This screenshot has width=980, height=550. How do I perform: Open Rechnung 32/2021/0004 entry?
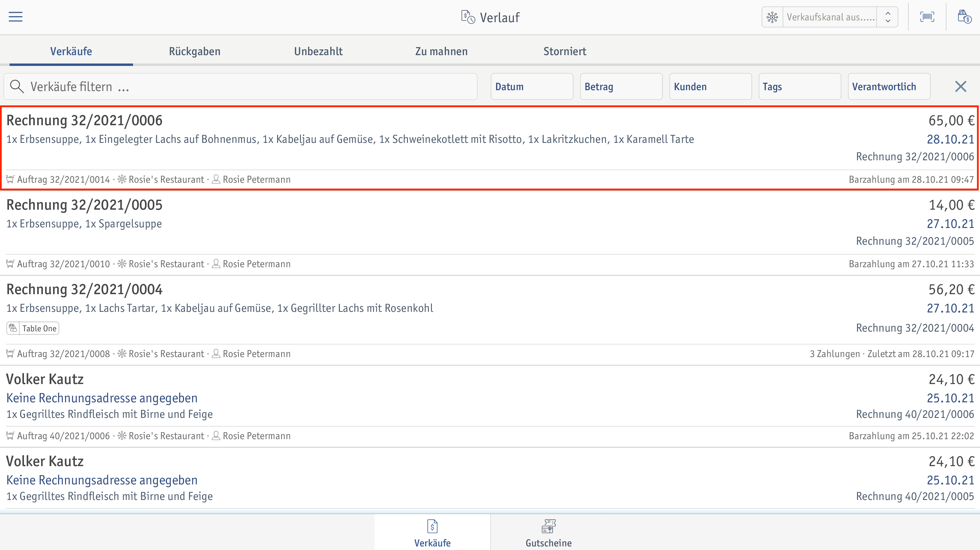click(490, 320)
